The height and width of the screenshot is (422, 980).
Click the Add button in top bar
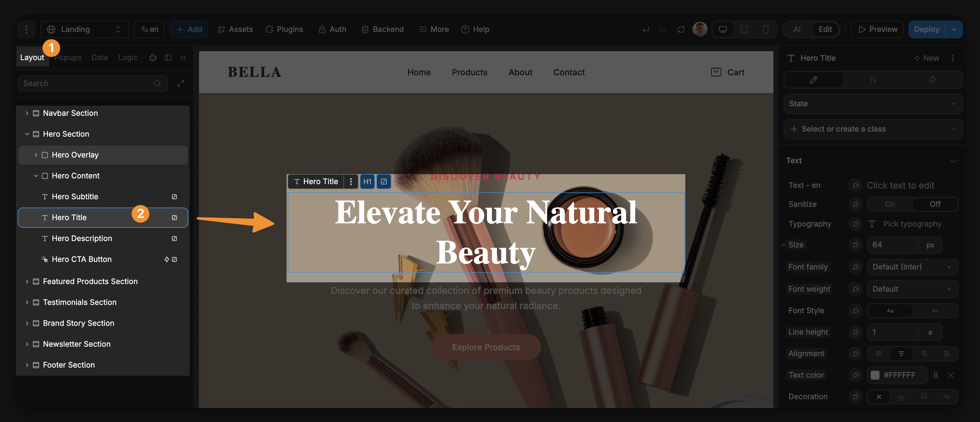click(189, 29)
